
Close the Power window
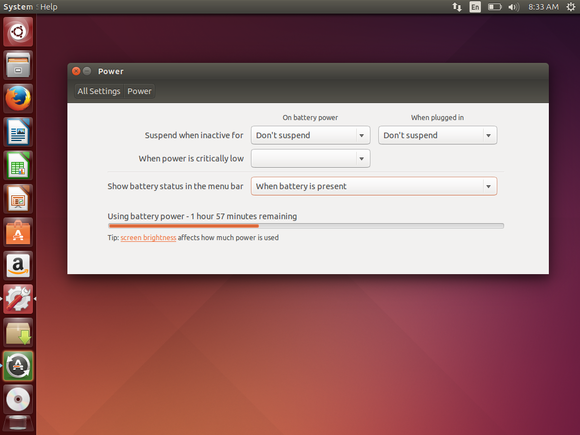(x=76, y=71)
